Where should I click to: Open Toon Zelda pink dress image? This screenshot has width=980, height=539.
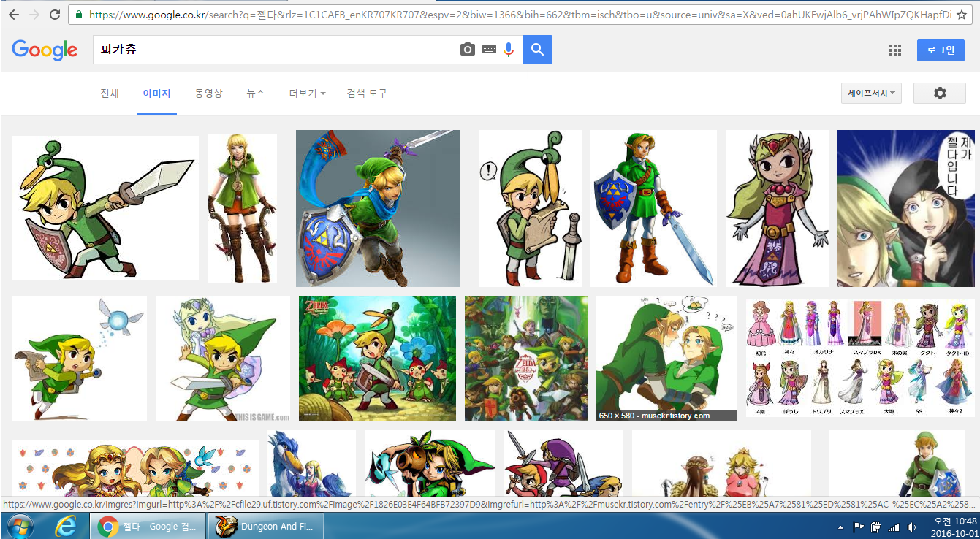777,208
